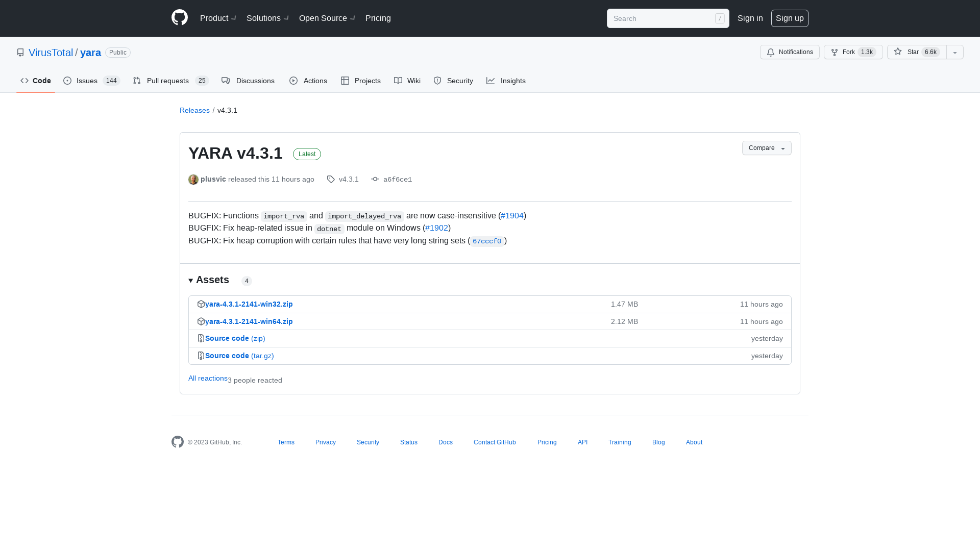Viewport: 980px width, 551px height.
Task: Click the Latest release badge
Action: coord(307,154)
